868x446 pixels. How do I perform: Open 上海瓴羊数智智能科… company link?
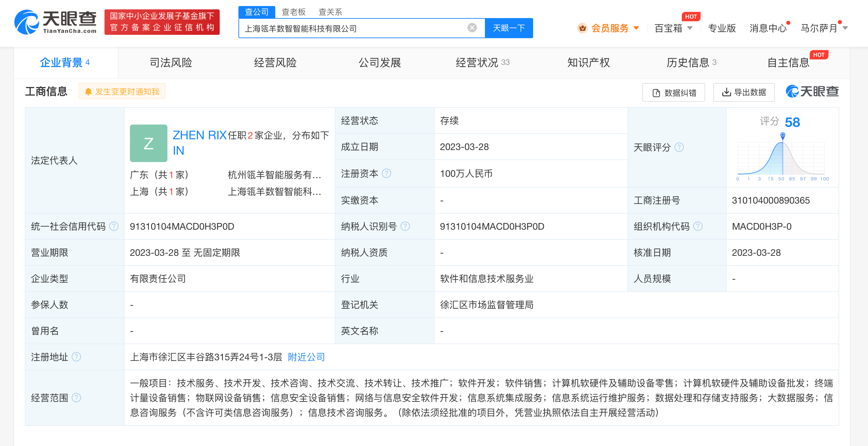(275, 192)
